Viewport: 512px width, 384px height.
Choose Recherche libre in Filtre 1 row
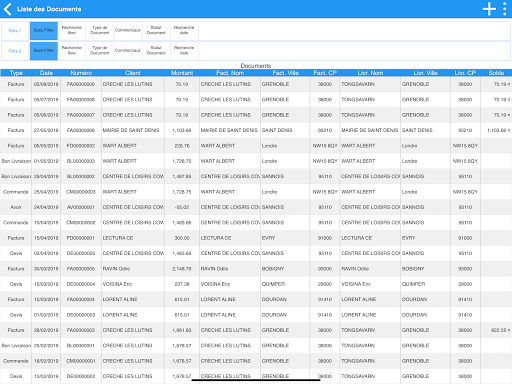pos(72,31)
